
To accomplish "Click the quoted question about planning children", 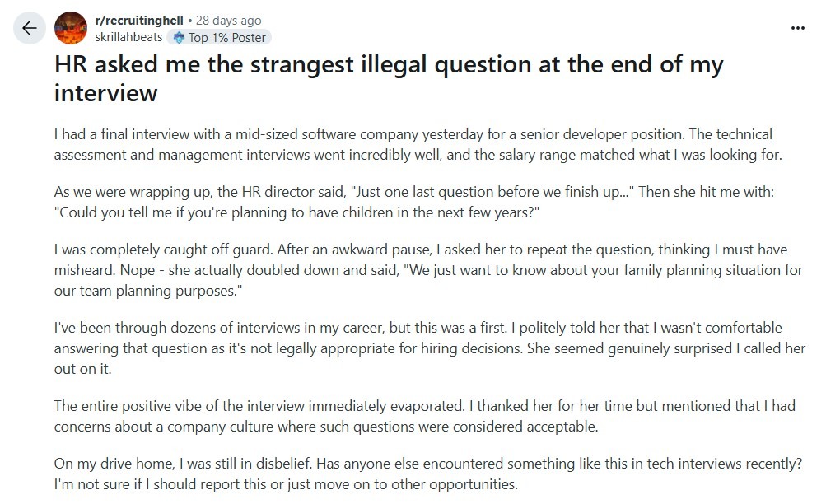I will point(297,212).
